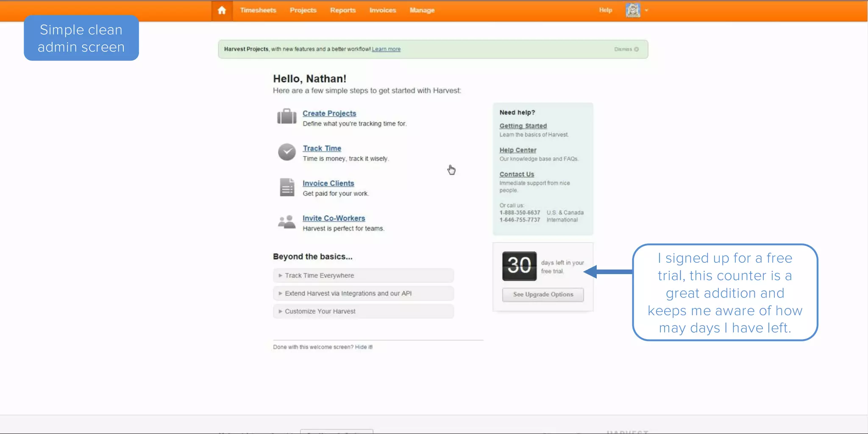Click the 30 days trial counter

[x=519, y=266]
